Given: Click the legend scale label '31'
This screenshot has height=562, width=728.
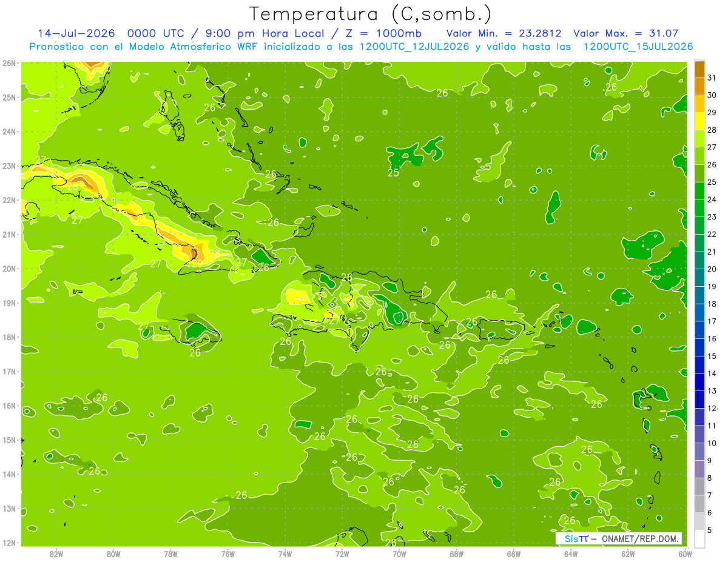Looking at the screenshot, I should point(712,77).
